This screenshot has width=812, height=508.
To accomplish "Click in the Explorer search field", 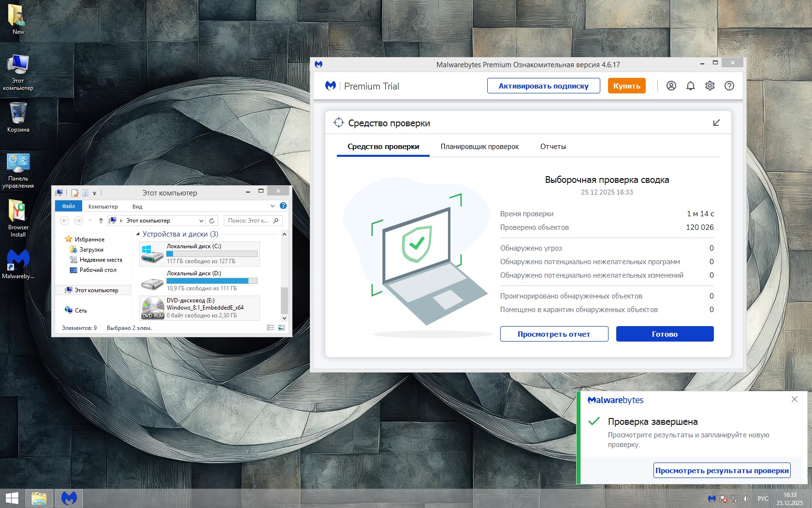I will (x=248, y=221).
